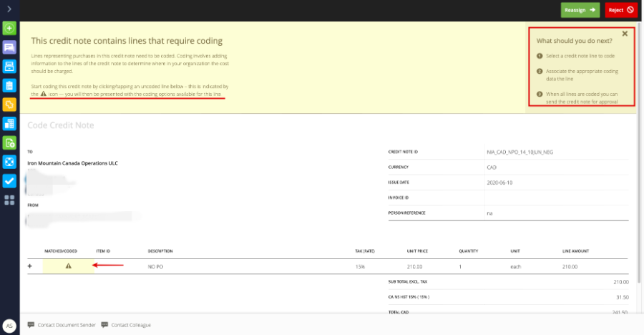Viewport: 644px width, 335px height.
Task: Open the blue calculator building icon
Action: (x=9, y=124)
